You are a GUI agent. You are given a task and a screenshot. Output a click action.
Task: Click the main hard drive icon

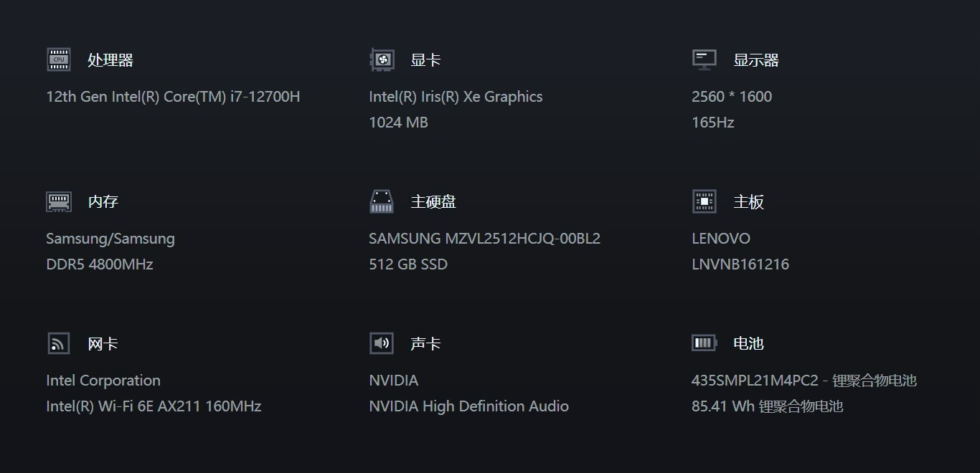(382, 201)
